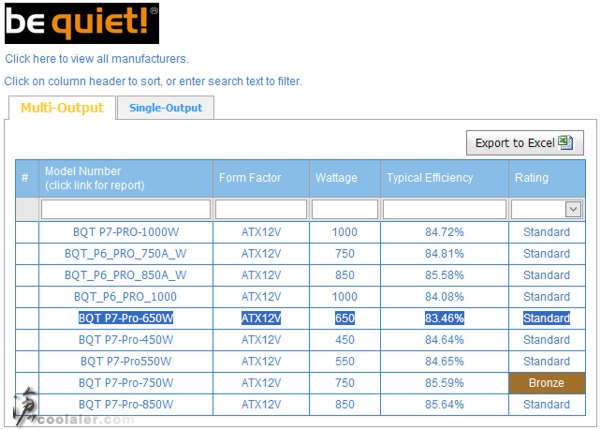This screenshot has height=430, width=600.
Task: Open report for BQT P7-Pro-650W
Action: click(126, 318)
